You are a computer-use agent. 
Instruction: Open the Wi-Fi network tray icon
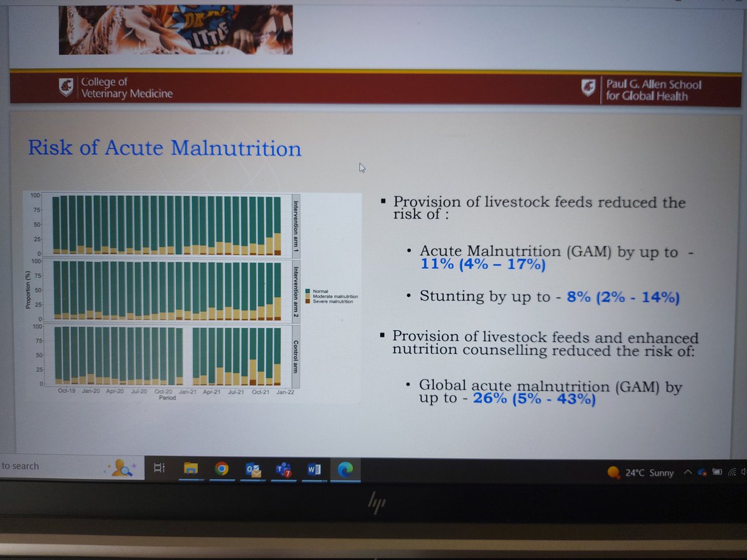click(732, 473)
